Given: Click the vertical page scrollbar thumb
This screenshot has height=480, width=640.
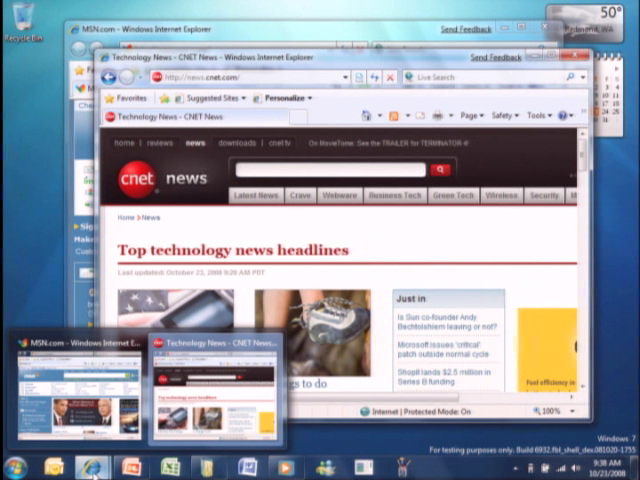Looking at the screenshot, I should click(x=582, y=154).
